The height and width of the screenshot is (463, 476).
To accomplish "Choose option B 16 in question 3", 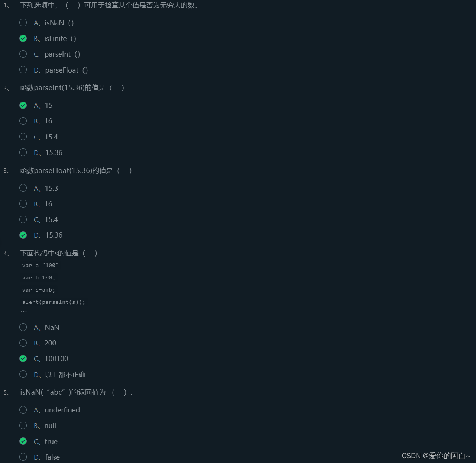I will point(23,203).
